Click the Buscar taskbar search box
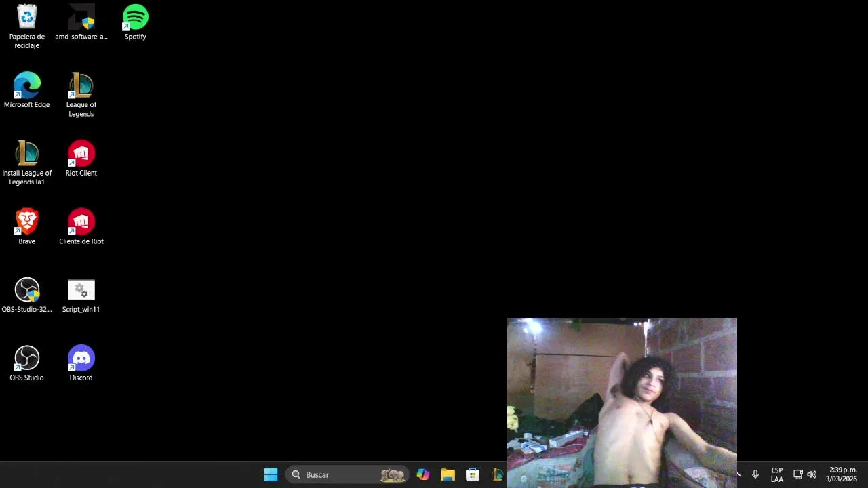The height and width of the screenshot is (488, 868). (x=347, y=474)
